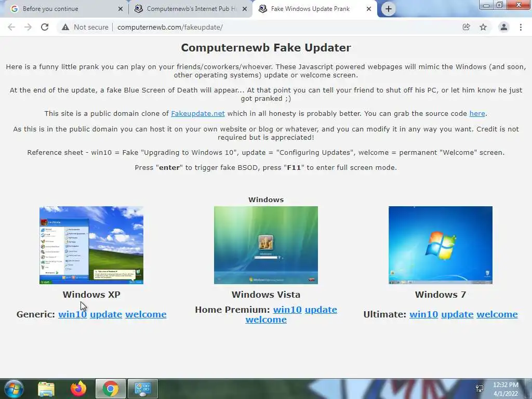Image resolution: width=532 pixels, height=399 pixels.
Task: Open Windows Vista update link
Action: tap(321, 310)
